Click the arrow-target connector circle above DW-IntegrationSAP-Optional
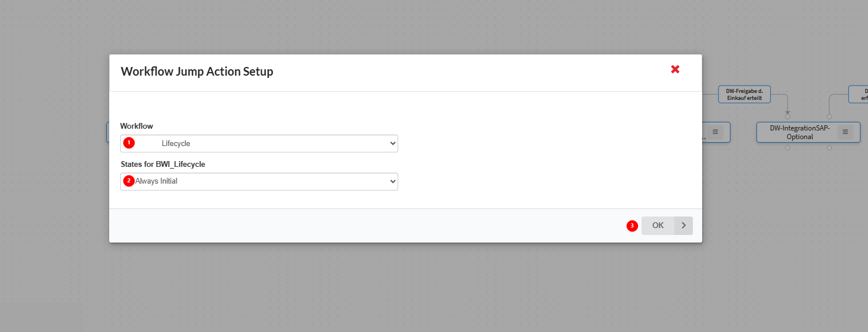Image resolution: width=868 pixels, height=332 pixels. pos(788,117)
